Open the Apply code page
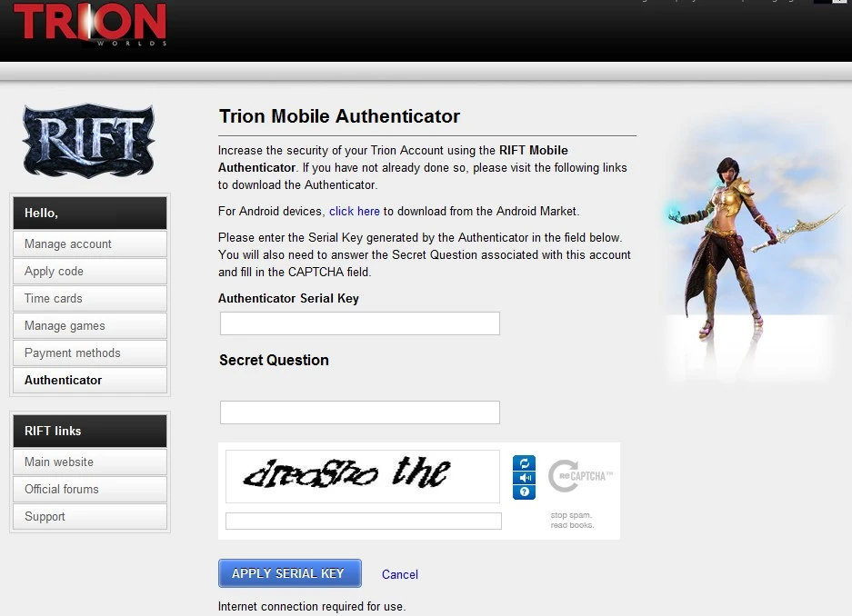 (90, 272)
